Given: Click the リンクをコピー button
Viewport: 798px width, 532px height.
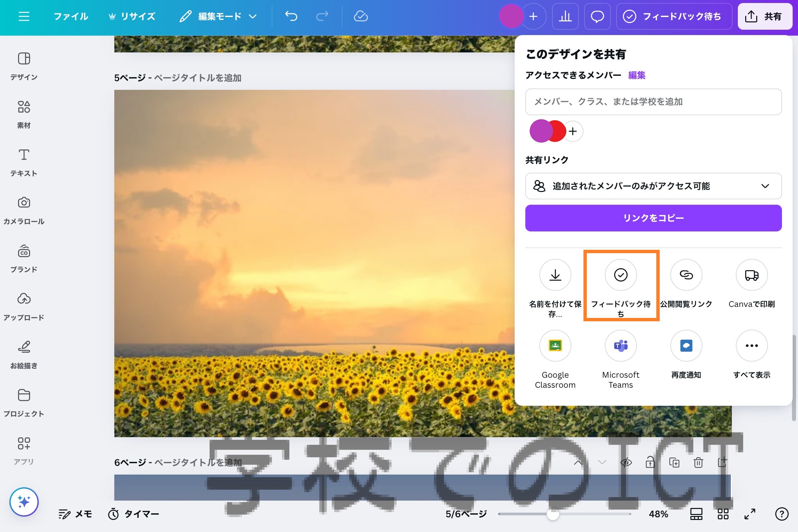Looking at the screenshot, I should tap(653, 218).
